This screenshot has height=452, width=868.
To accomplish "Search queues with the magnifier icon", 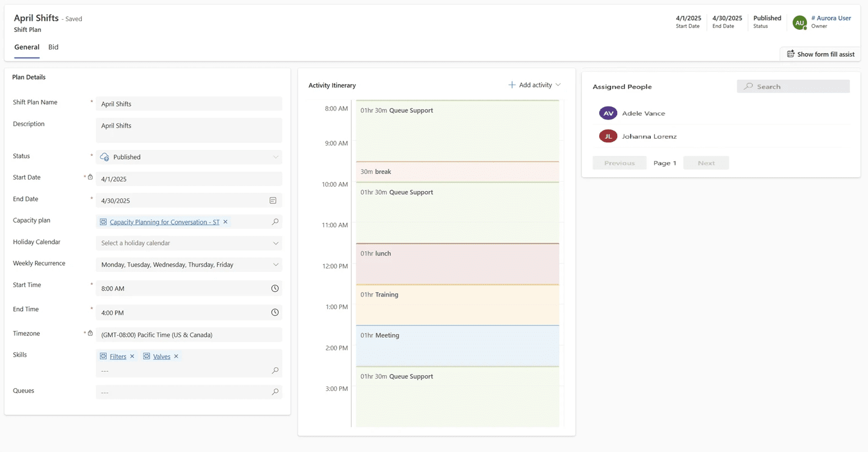I will pos(275,392).
